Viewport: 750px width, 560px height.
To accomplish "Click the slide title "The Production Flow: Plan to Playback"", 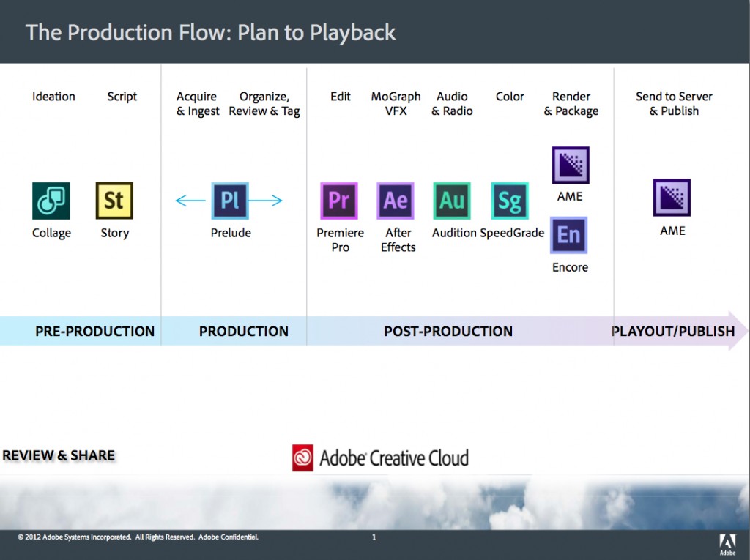I will coord(210,32).
